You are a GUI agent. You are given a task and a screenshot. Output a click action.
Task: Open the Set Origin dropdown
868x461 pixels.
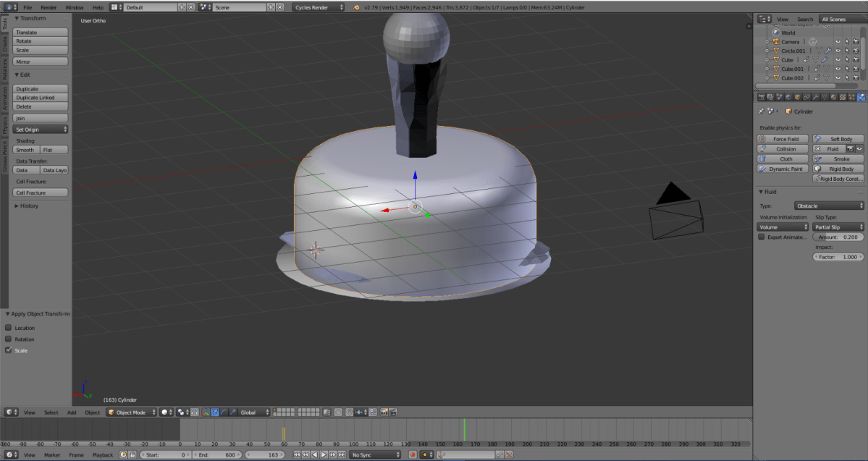[x=41, y=130]
